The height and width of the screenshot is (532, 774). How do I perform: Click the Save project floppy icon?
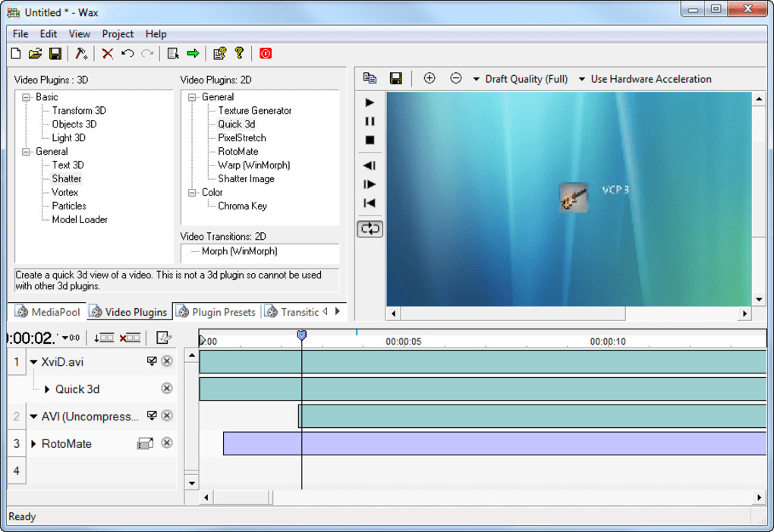55,53
